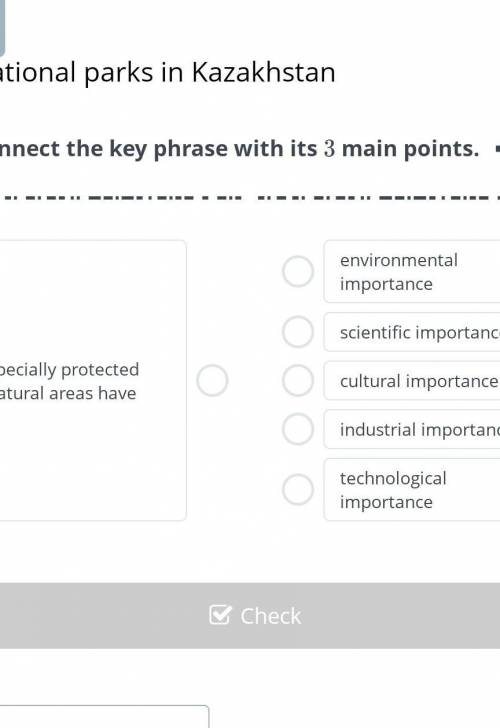Click the Check button
The height and width of the screenshot is (728, 500).
tap(250, 616)
